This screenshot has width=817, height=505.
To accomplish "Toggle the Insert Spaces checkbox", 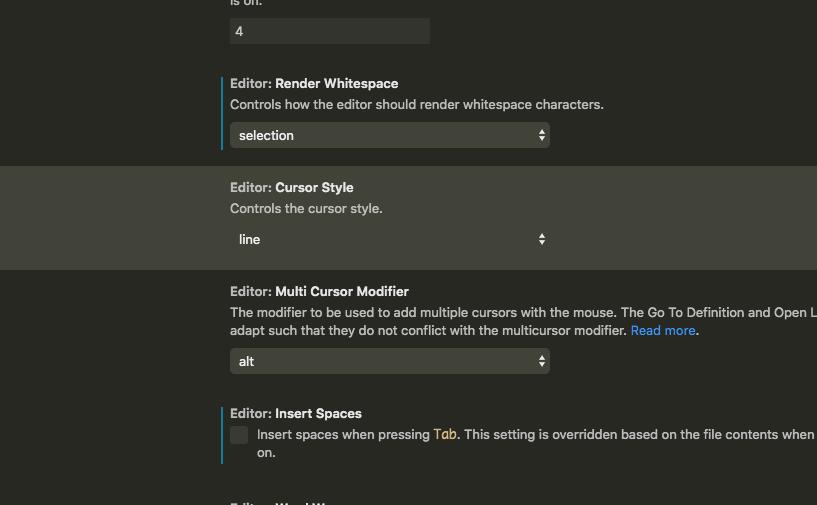I will [x=239, y=435].
